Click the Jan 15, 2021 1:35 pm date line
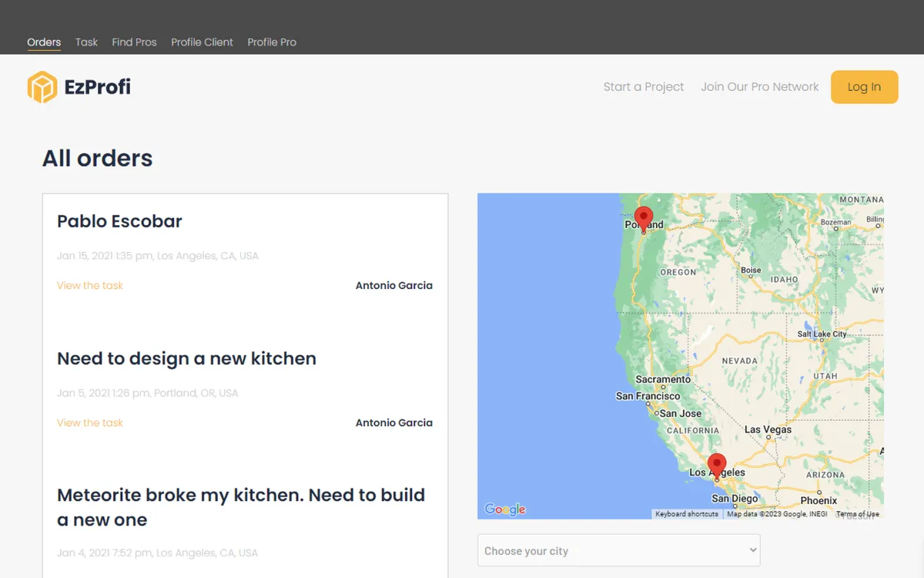924x578 pixels. click(x=158, y=256)
